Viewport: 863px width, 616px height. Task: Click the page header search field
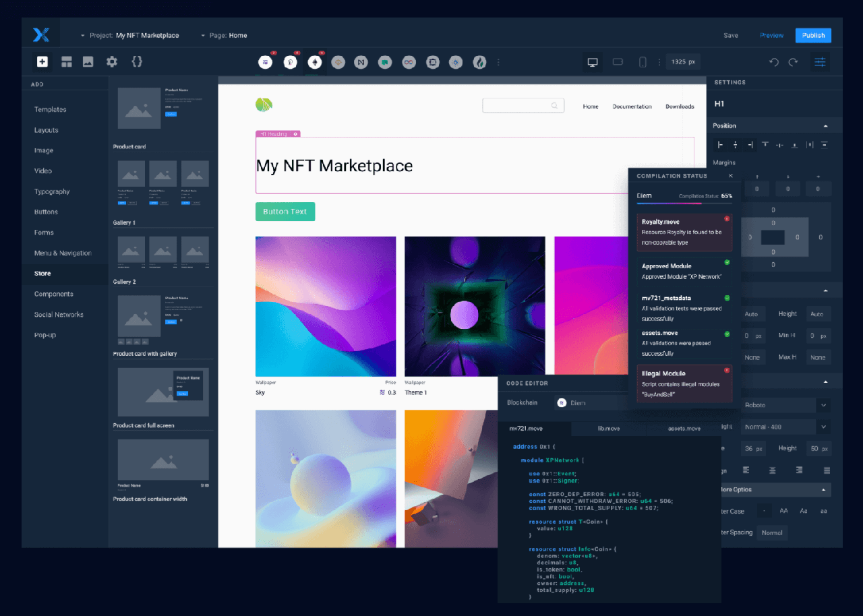point(523,106)
